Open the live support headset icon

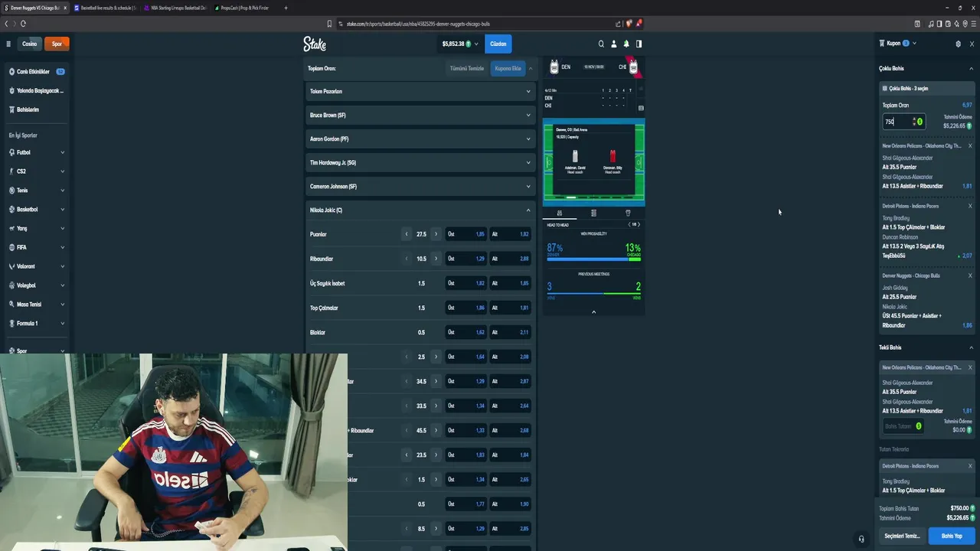click(861, 539)
